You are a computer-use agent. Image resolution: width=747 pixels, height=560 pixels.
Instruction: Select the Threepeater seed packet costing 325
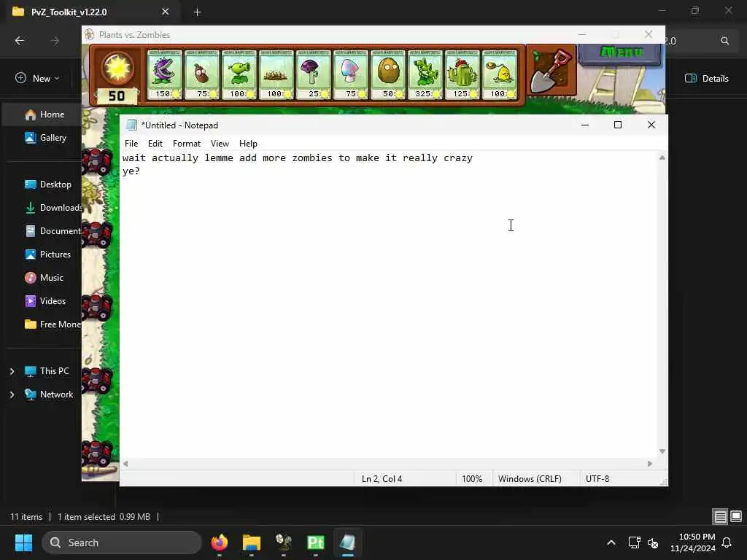tap(425, 75)
